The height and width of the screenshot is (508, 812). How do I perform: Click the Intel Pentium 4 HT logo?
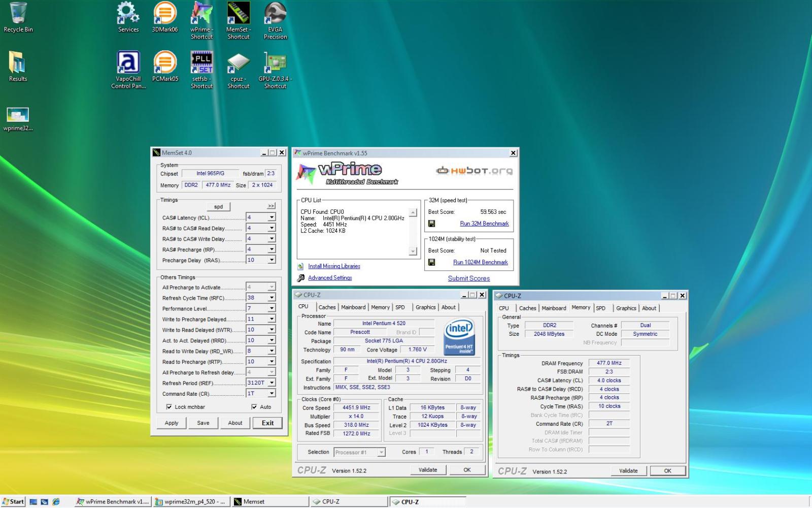point(459,337)
